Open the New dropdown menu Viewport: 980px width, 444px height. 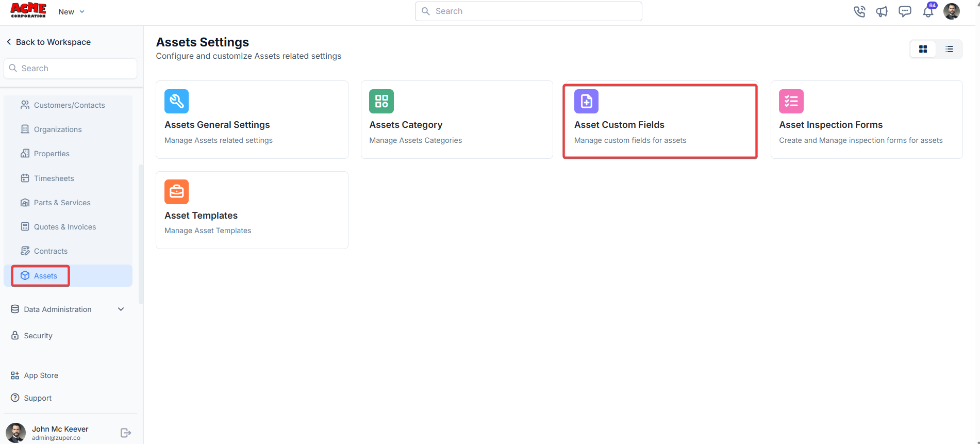coord(71,12)
